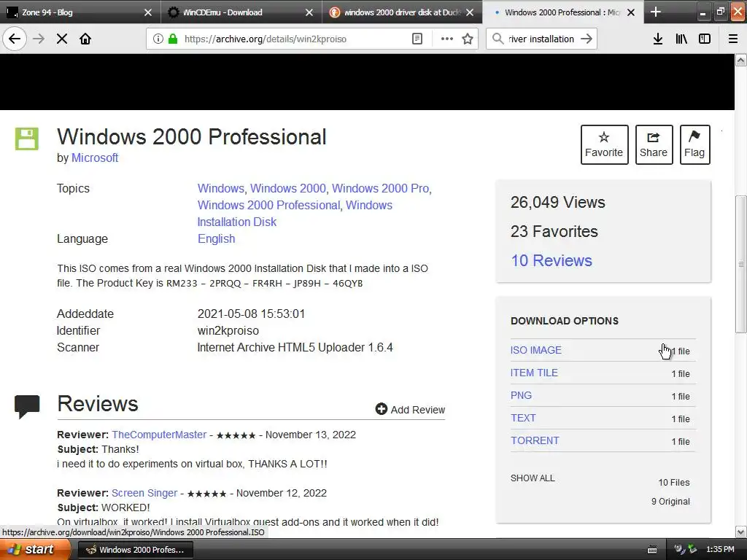Image resolution: width=747 pixels, height=560 pixels.
Task: Click the 26,049 Views text
Action: [x=558, y=202]
